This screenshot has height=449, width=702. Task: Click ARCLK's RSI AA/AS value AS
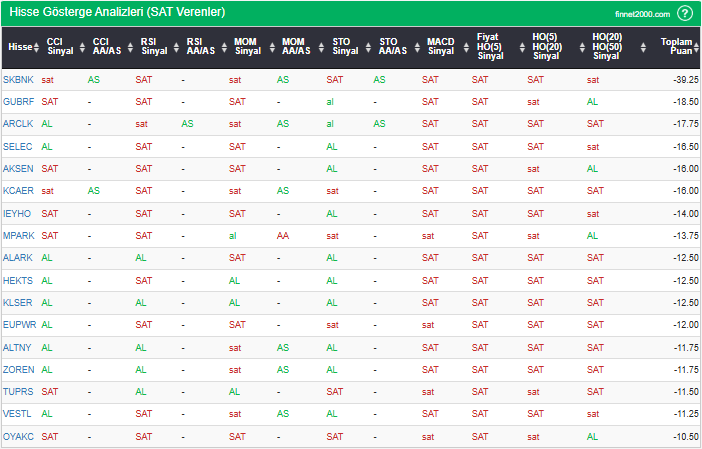coord(187,124)
